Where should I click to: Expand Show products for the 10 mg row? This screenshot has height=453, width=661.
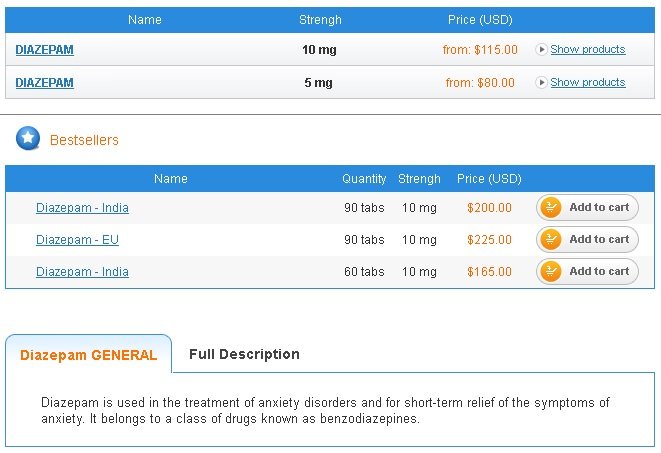coord(587,49)
